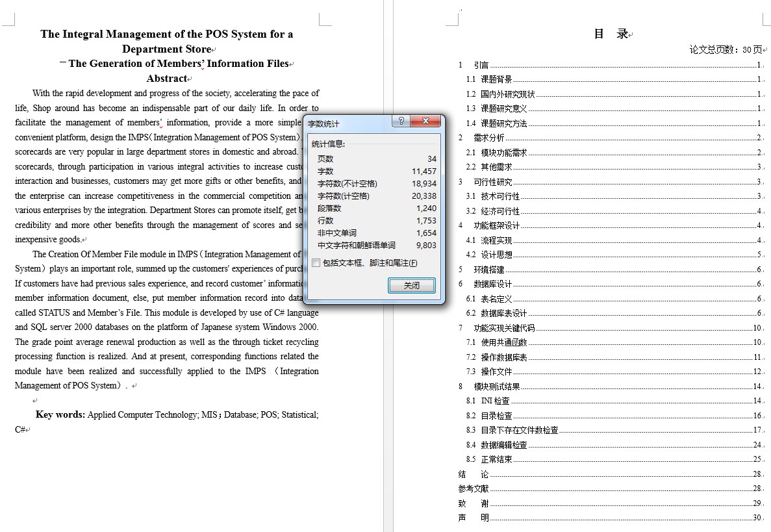The height and width of the screenshot is (532, 771).
Task: Select 行数 value 1,753
Action: coord(426,220)
